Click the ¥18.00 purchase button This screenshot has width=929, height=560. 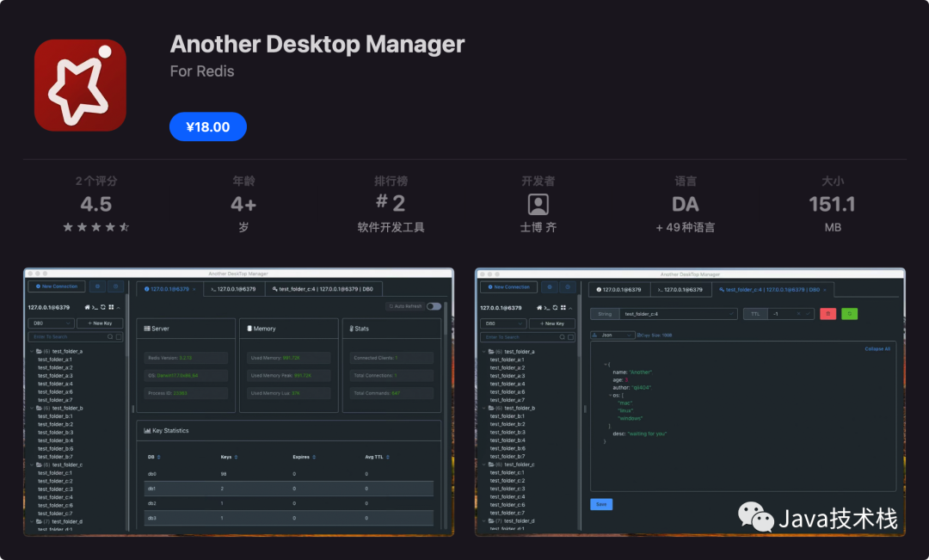click(208, 126)
